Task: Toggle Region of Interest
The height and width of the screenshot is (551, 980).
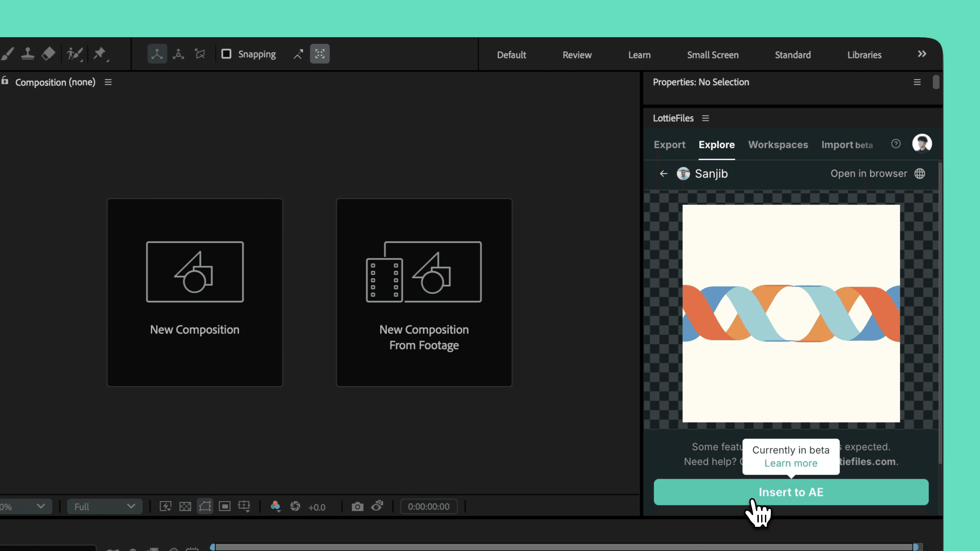Action: click(x=225, y=506)
